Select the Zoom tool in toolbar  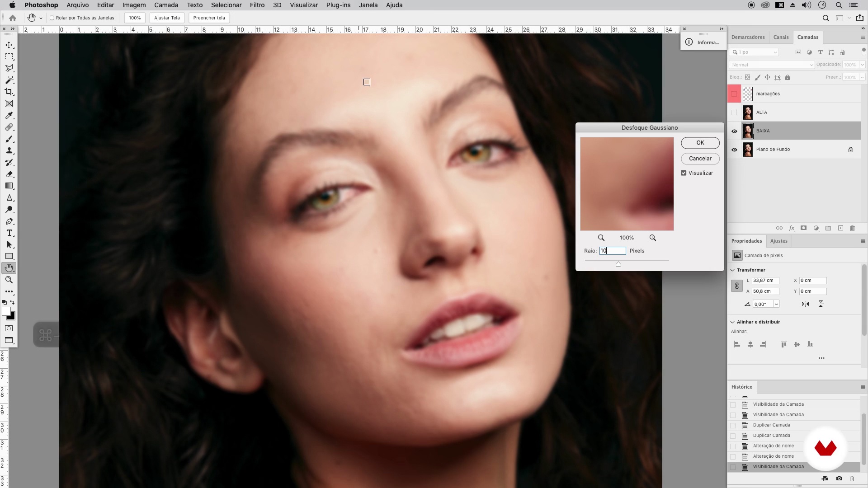(9, 280)
